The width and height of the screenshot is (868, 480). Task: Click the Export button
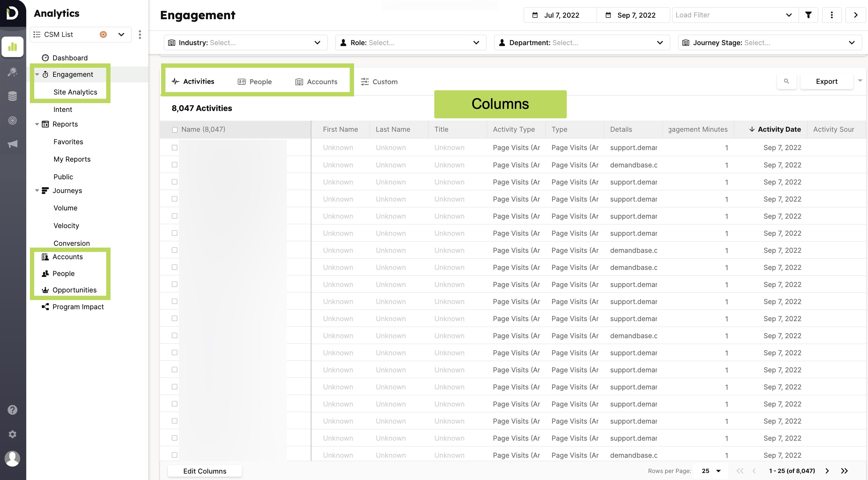tap(826, 81)
